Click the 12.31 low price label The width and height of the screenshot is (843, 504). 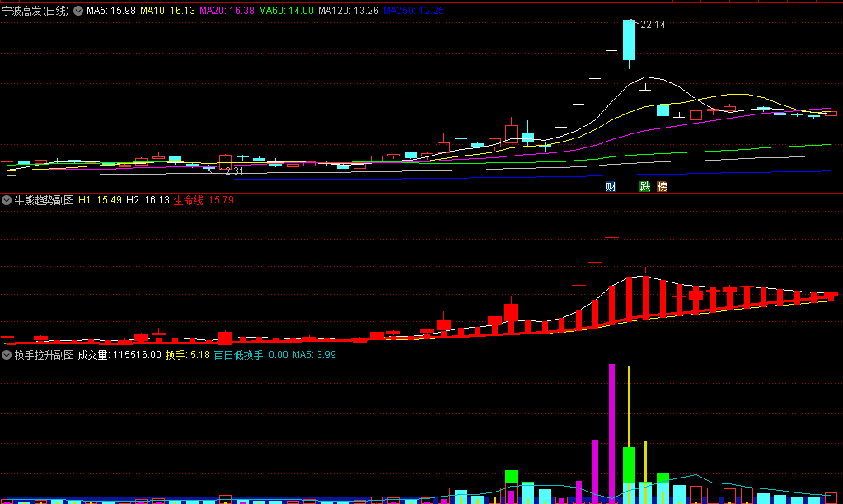(232, 170)
